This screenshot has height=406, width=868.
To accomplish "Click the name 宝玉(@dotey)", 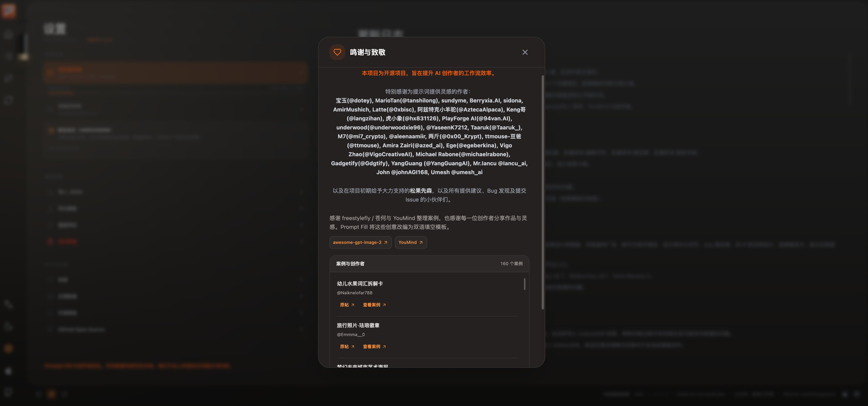I will click(354, 100).
